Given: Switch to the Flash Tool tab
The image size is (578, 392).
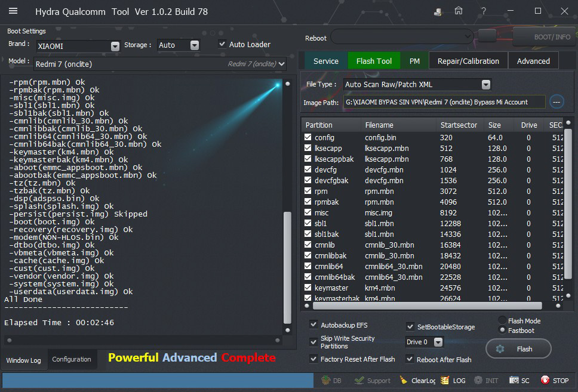Looking at the screenshot, I should (374, 61).
